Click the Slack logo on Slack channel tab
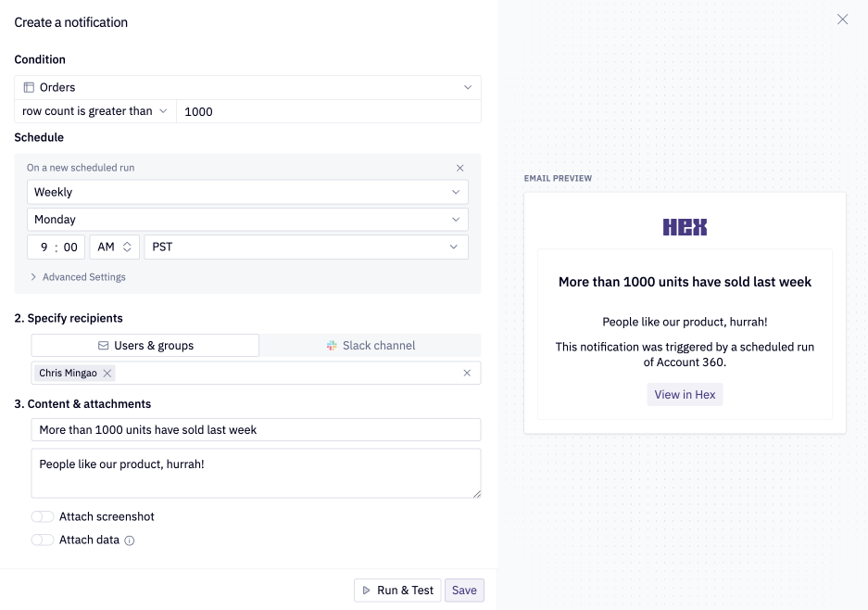 [332, 345]
